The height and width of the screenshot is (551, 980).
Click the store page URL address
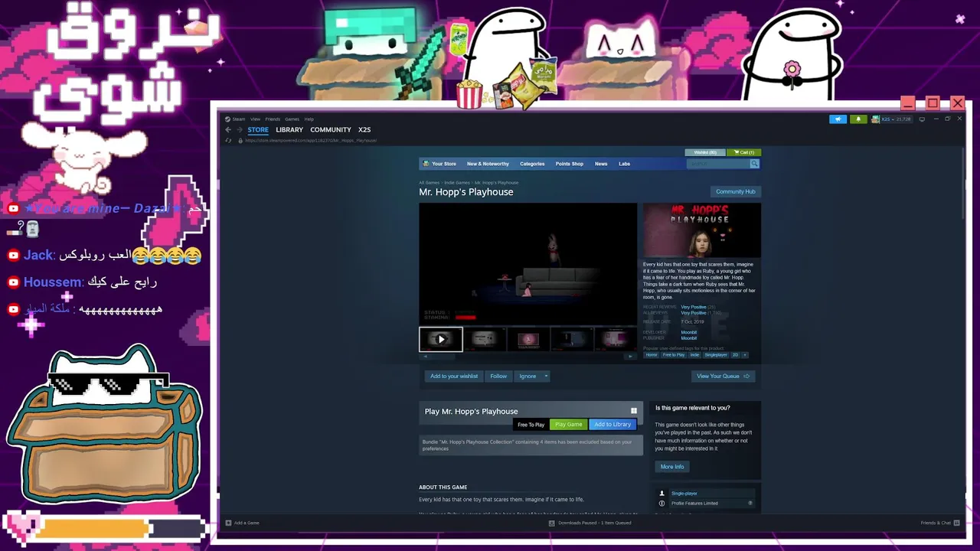pos(311,141)
